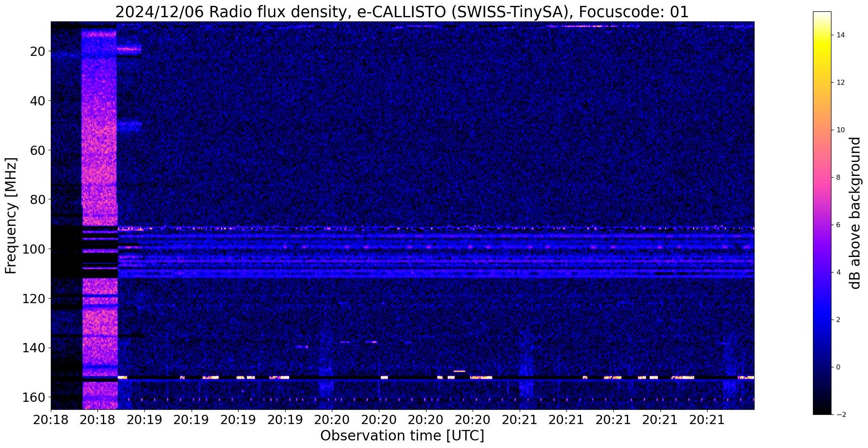Click the 60 MHz frequency tick label
This screenshot has height=448, width=868.
37,150
